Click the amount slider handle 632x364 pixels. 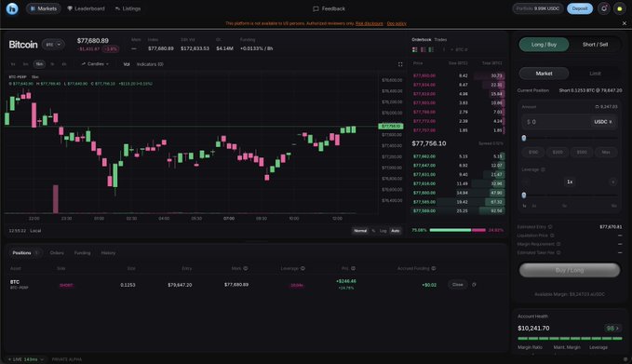coord(524,138)
